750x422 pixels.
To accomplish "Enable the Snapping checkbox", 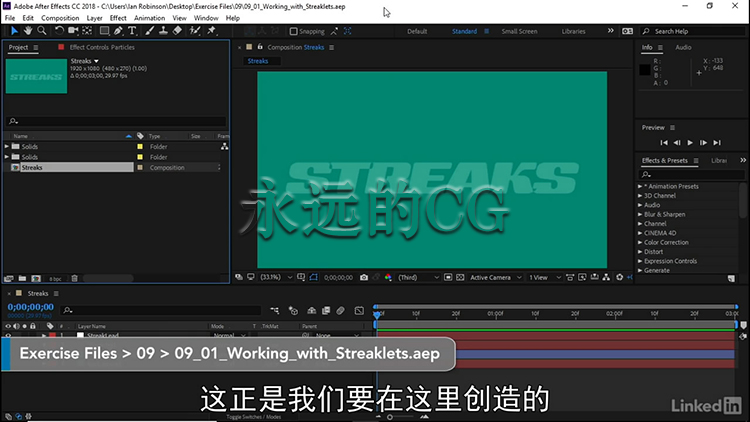I will point(294,32).
